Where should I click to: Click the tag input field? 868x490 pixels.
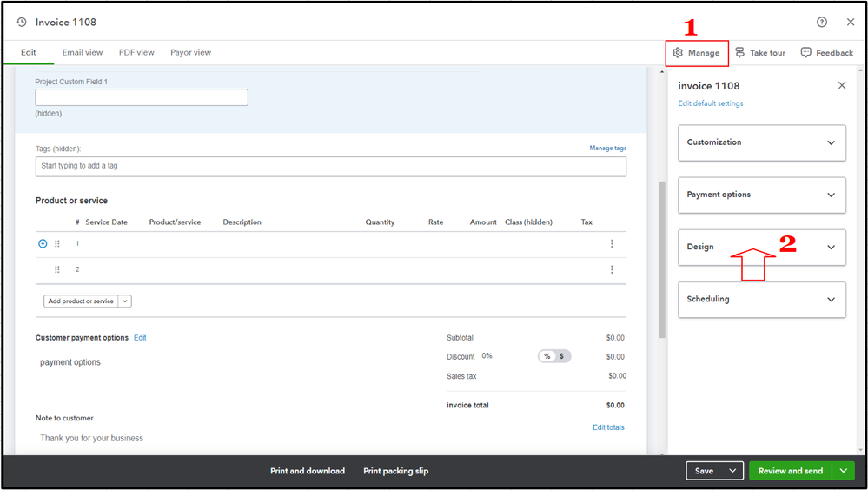pos(331,167)
